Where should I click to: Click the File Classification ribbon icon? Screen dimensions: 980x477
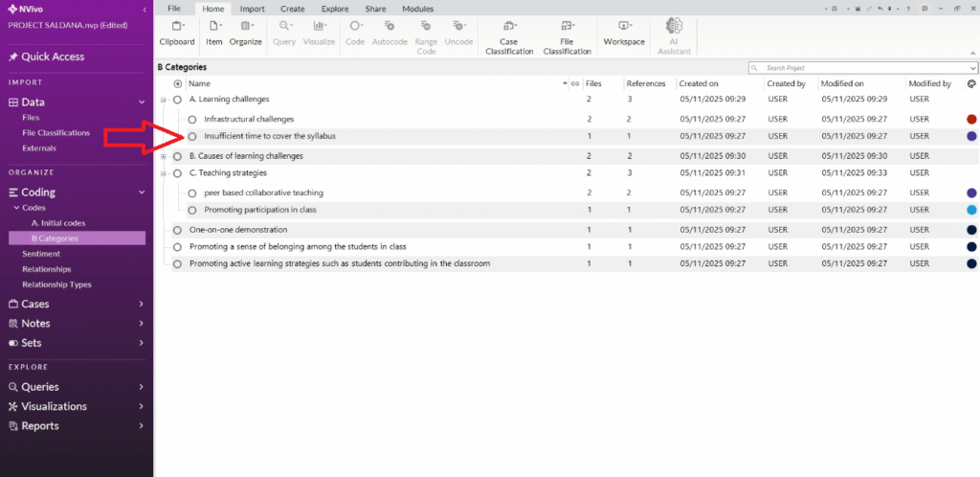[x=567, y=27]
